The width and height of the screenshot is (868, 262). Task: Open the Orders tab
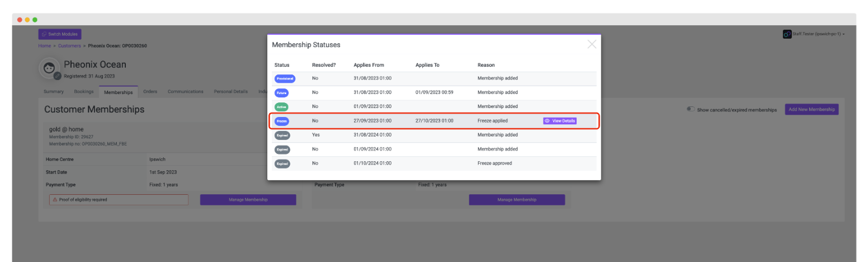coord(150,91)
